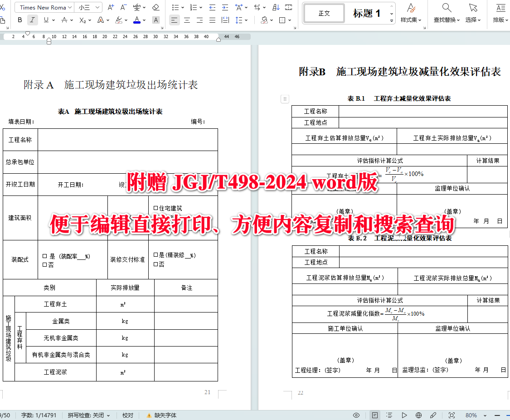Toggle the eye-protection mode in status bar
The image size is (510, 420).
point(356,415)
